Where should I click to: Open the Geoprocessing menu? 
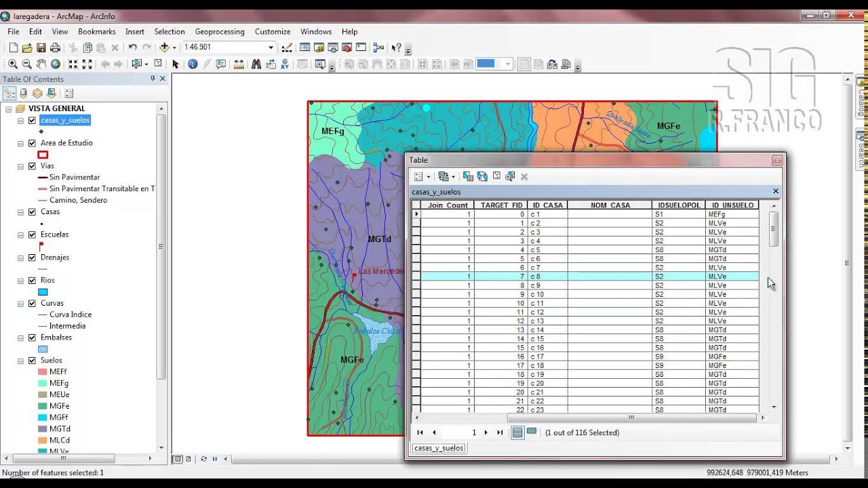coord(220,32)
